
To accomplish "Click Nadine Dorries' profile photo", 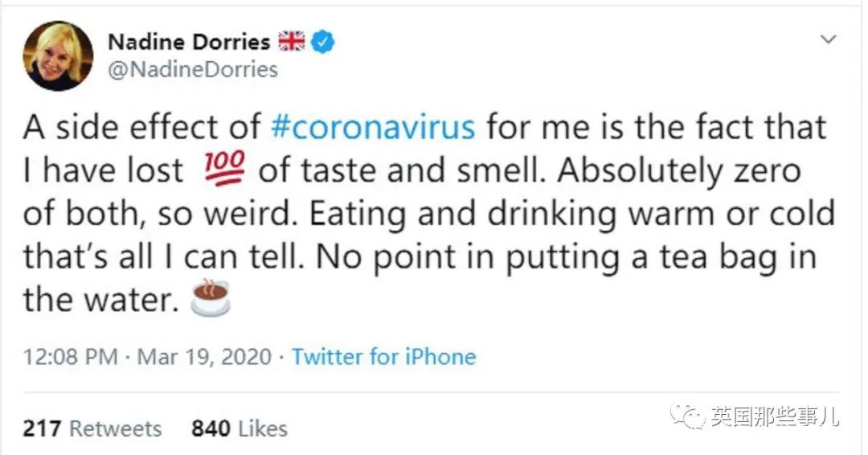I will 58,55.
